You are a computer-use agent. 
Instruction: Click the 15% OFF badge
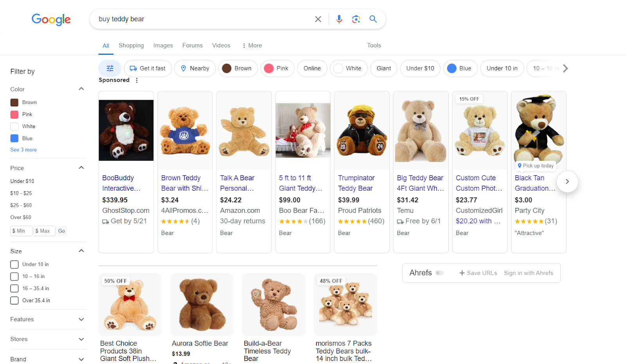[469, 99]
